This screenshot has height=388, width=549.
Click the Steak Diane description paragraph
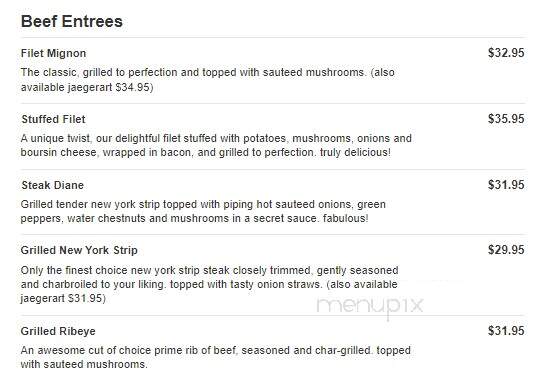pyautogui.click(x=203, y=211)
